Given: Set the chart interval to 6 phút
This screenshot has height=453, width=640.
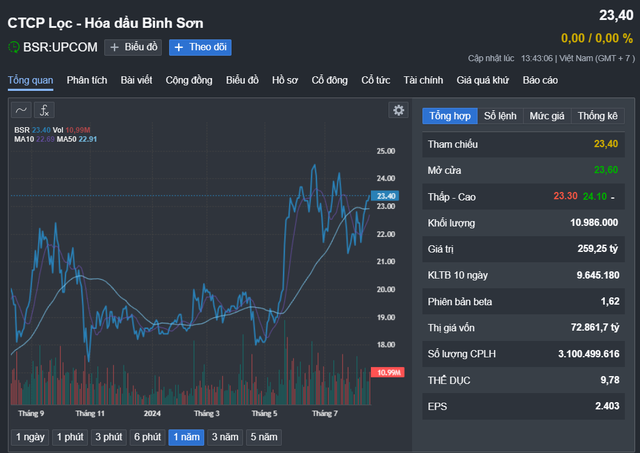Looking at the screenshot, I should coord(145,437).
